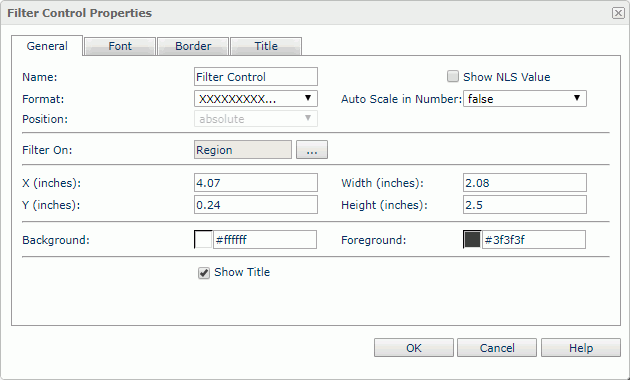Edit the Height (inches) value field

525,205
